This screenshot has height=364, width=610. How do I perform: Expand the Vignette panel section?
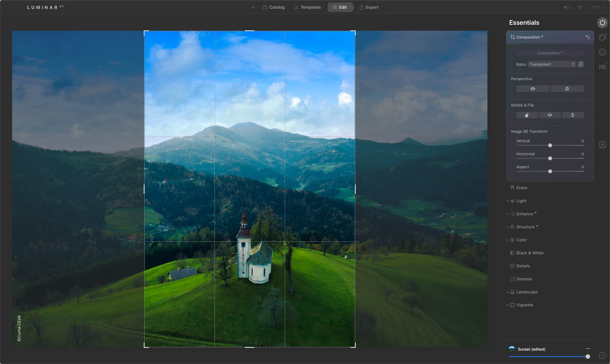(525, 305)
